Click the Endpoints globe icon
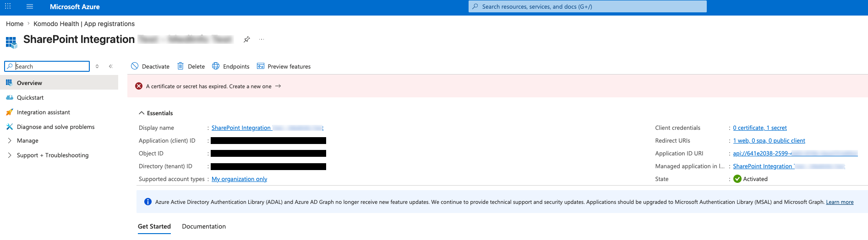The image size is (868, 240). pyautogui.click(x=216, y=66)
